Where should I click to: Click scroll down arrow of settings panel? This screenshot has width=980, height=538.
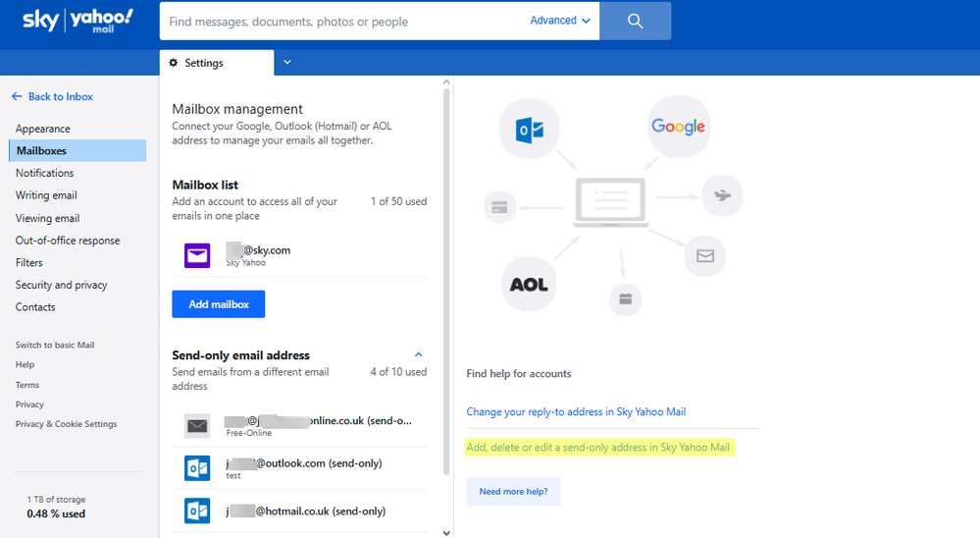446,533
